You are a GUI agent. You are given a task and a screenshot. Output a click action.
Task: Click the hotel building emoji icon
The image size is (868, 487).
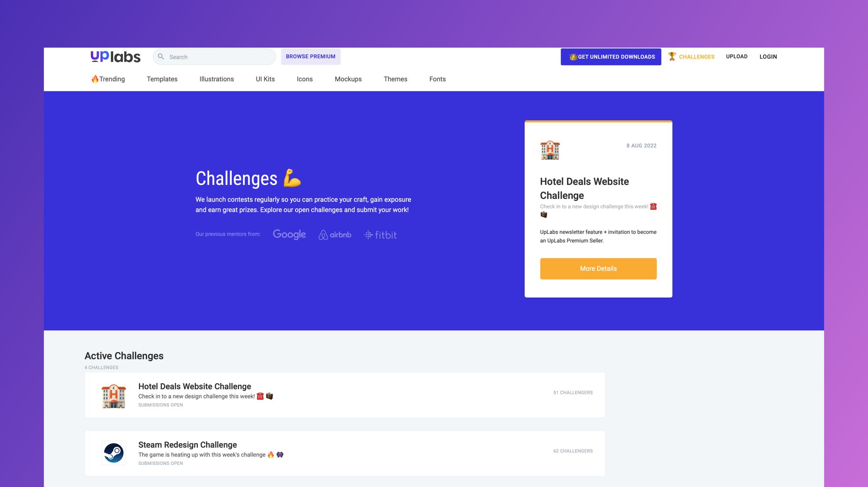pos(549,150)
